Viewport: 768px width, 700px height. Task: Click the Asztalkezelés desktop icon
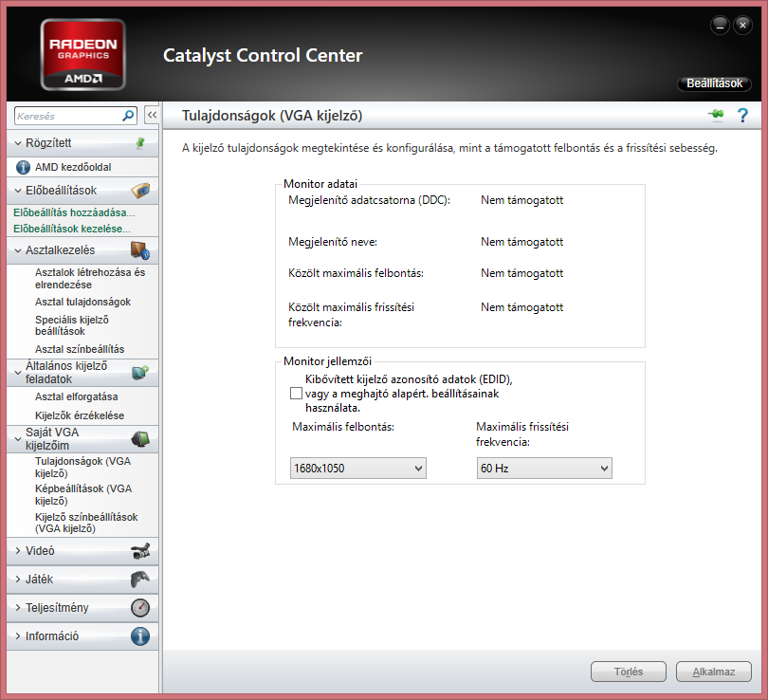(140, 250)
